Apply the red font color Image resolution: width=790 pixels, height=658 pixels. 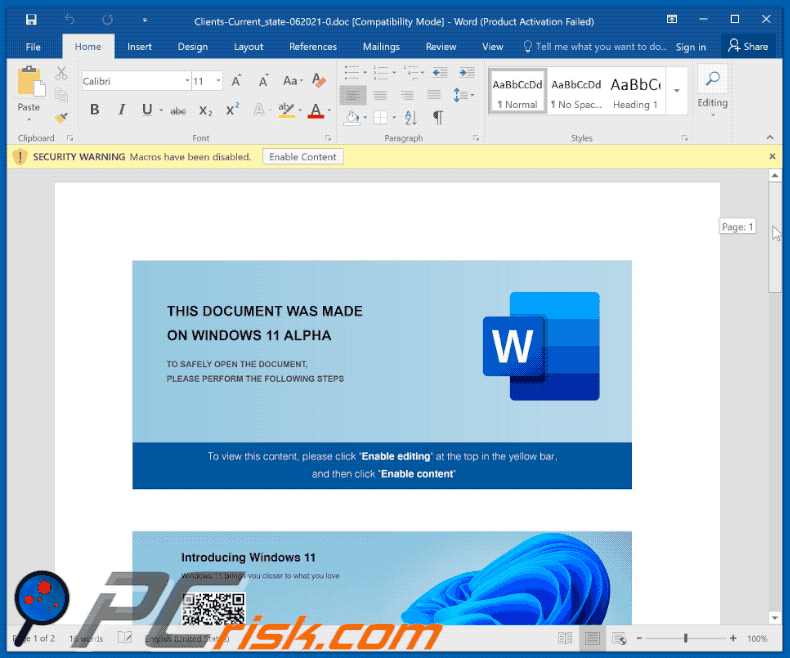315,110
